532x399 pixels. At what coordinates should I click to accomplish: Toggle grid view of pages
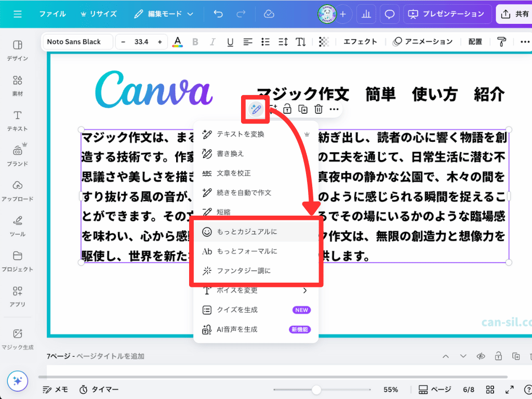click(490, 390)
